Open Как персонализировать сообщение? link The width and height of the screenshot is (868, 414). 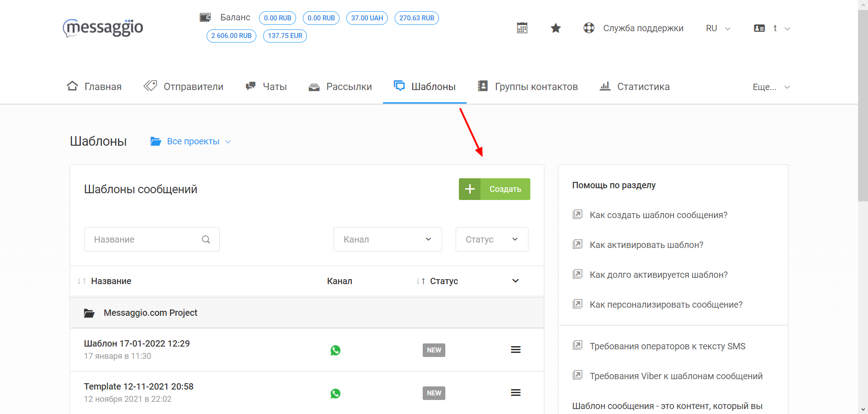666,305
